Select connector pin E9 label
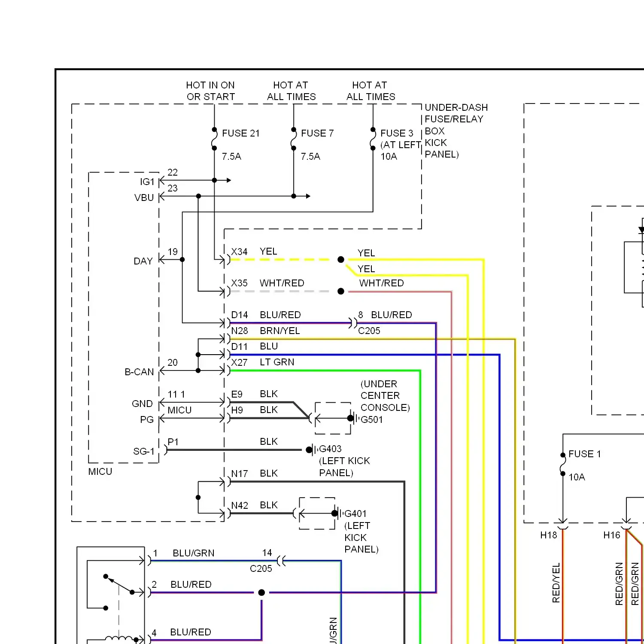 click(237, 395)
